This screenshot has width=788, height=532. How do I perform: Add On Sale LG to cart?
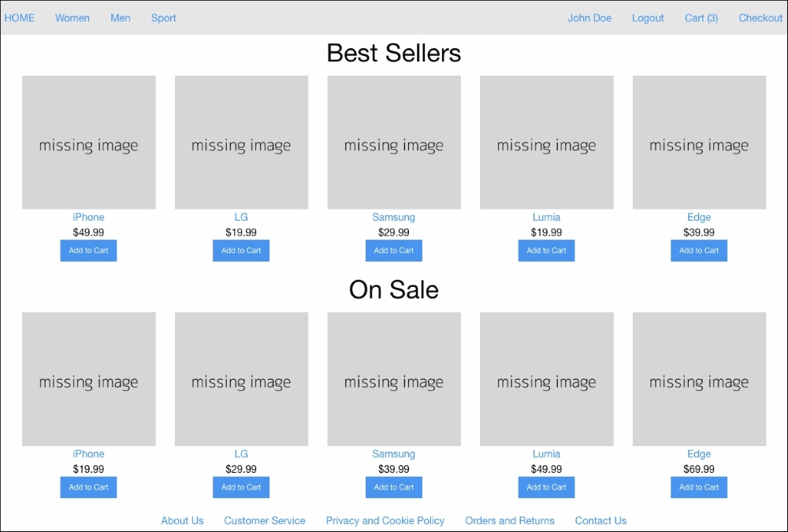tap(241, 487)
